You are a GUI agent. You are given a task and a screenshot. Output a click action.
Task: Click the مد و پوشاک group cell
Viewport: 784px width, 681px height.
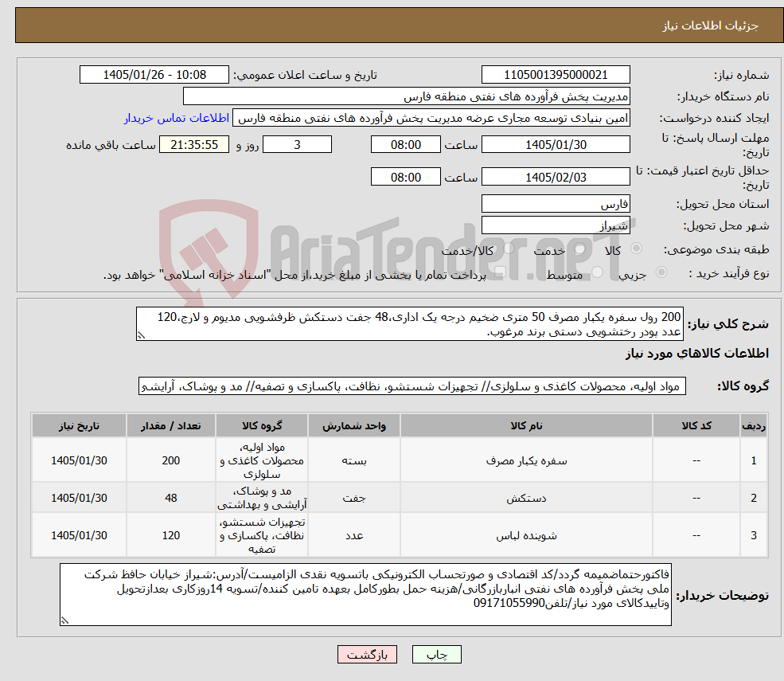pos(262,499)
